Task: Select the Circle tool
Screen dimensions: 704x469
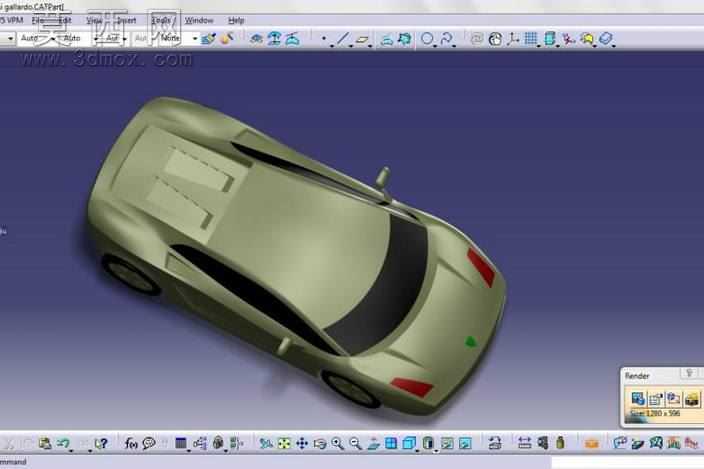Action: coord(427,39)
